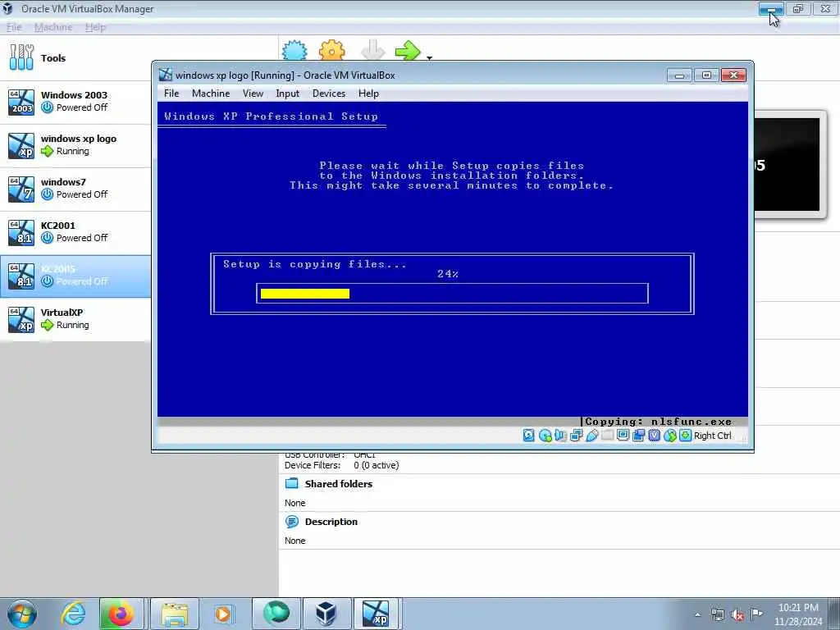840x630 pixels.
Task: Open the Devices menu in the VM window
Action: [x=329, y=94]
